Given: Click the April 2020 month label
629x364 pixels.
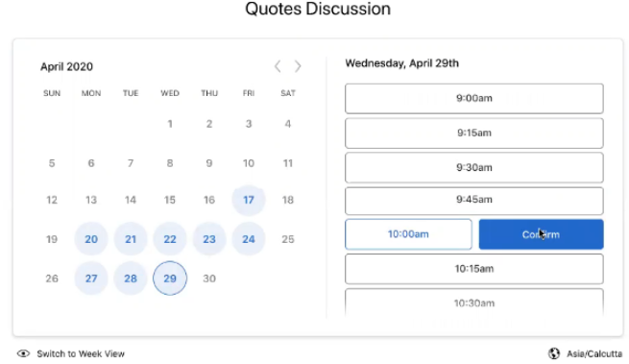Looking at the screenshot, I should [66, 66].
